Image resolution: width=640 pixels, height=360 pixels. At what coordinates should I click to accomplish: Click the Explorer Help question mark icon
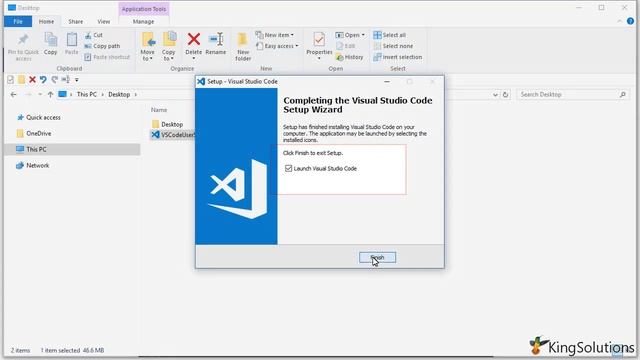coord(630,21)
